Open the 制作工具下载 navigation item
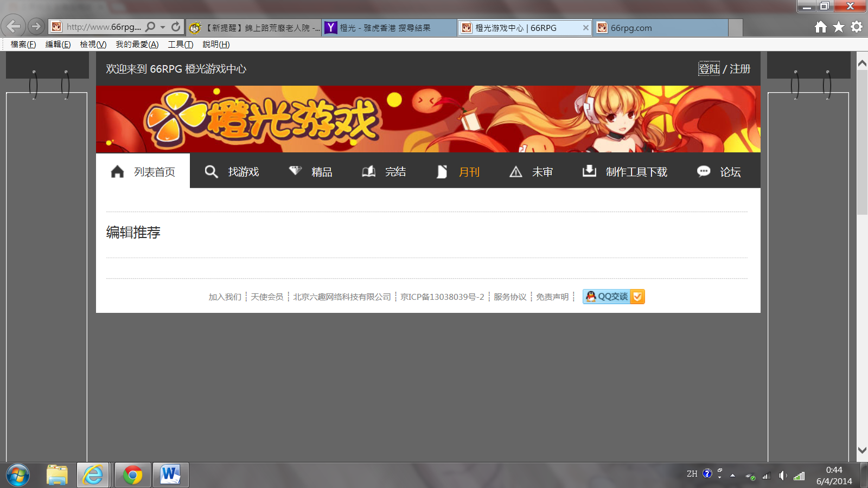868x488 pixels. (x=636, y=172)
